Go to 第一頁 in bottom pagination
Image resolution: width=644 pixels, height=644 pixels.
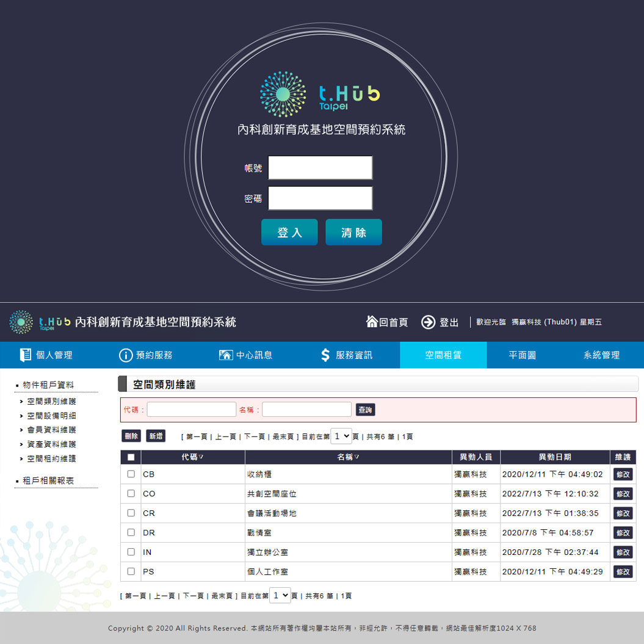[136, 596]
